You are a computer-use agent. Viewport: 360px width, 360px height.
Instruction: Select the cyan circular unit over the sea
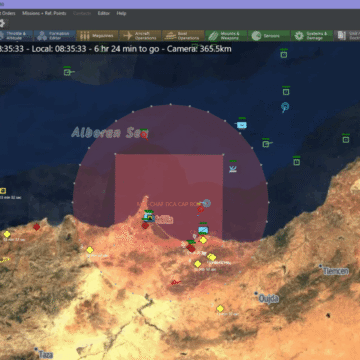point(285,107)
